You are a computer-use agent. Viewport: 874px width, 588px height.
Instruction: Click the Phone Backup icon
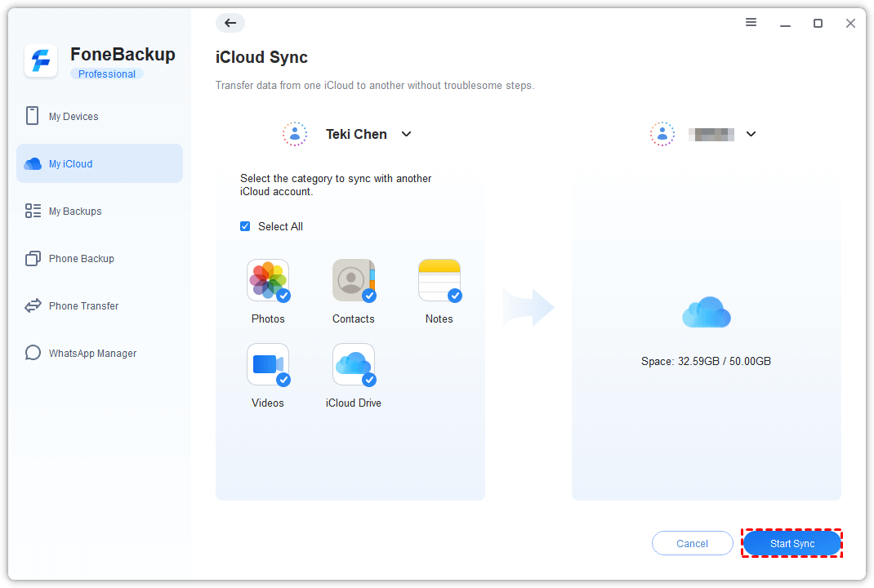pos(33,258)
